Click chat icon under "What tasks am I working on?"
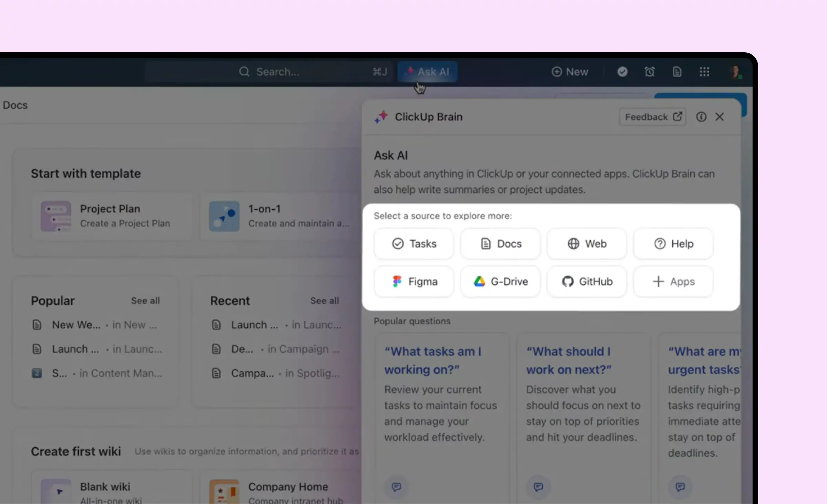The width and height of the screenshot is (827, 504). coord(397,487)
